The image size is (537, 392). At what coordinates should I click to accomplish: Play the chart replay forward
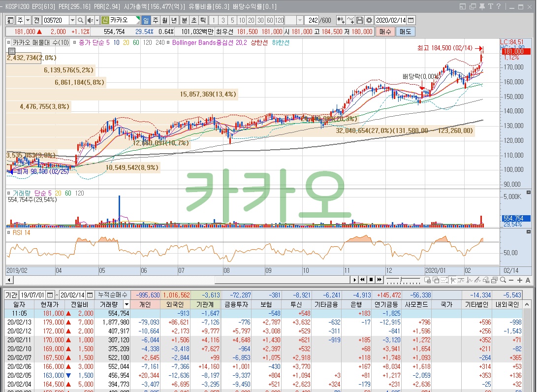[355, 280]
